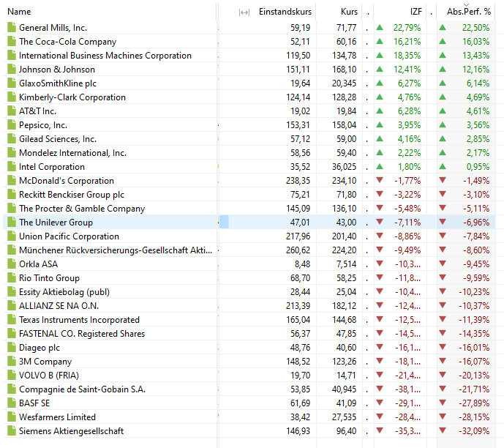Click the Kurs value 134,78
This screenshot has height=448, width=504.
pos(345,56)
